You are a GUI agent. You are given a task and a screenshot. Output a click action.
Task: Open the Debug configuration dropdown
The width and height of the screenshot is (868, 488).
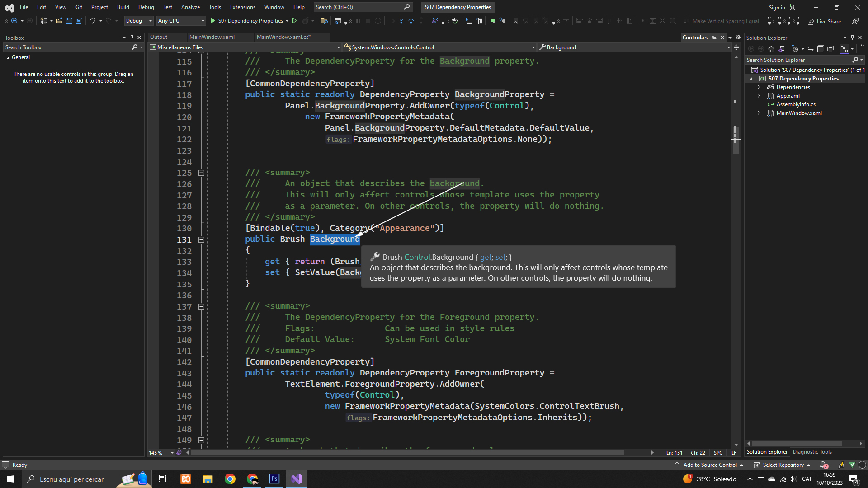pyautogui.click(x=139, y=21)
